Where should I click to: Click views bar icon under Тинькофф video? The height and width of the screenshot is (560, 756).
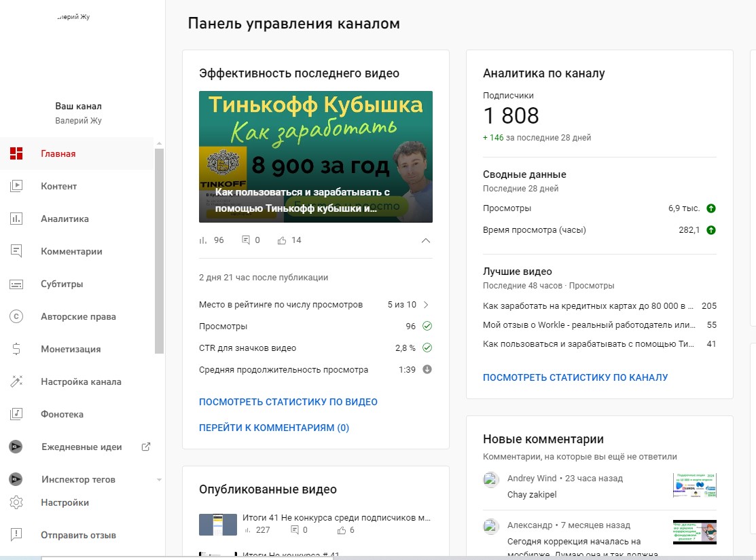pos(203,240)
